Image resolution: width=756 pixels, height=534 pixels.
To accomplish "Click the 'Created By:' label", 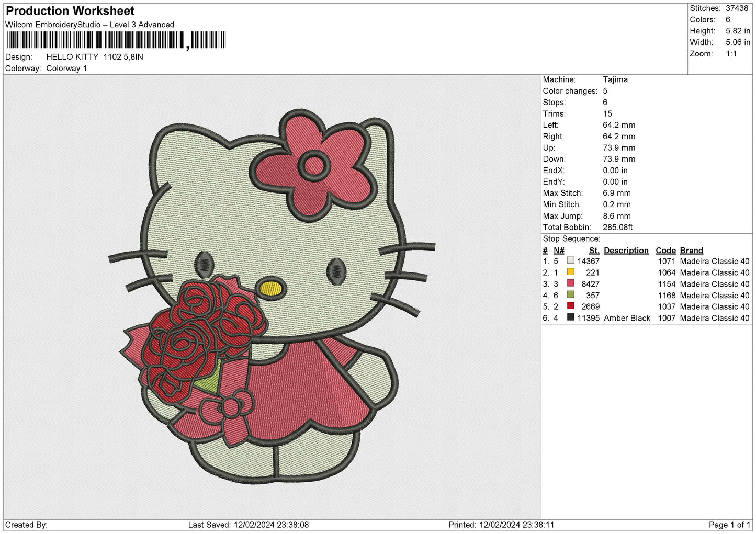I will point(26,525).
